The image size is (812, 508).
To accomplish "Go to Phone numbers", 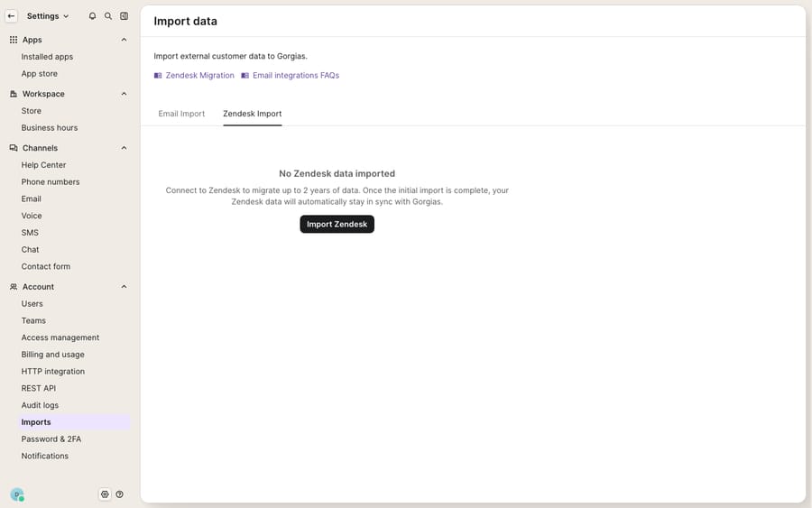I will (51, 182).
